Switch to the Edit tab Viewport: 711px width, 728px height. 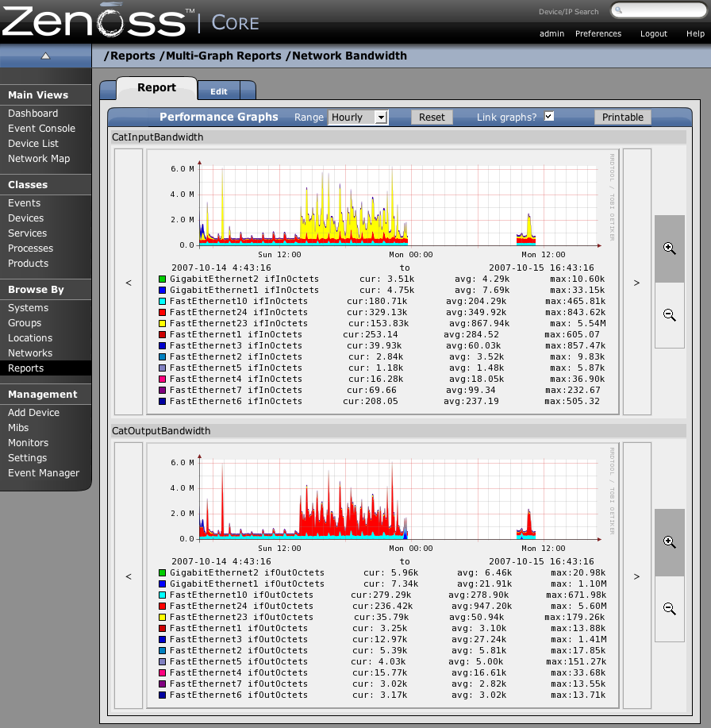(218, 91)
